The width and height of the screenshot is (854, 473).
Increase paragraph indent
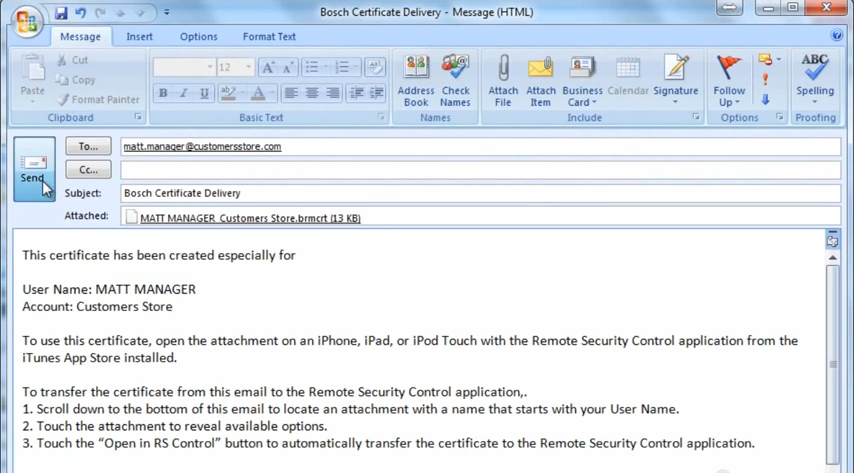pos(376,93)
